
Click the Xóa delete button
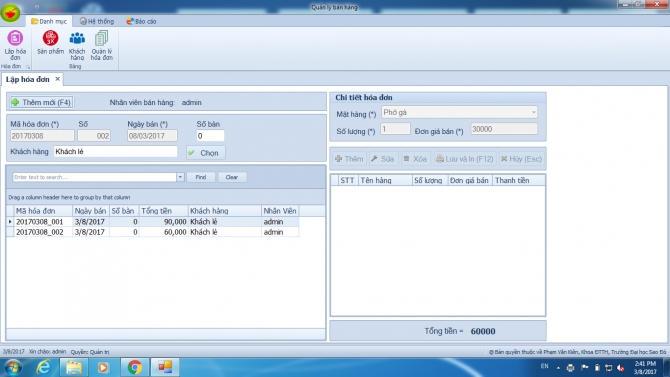coord(415,159)
